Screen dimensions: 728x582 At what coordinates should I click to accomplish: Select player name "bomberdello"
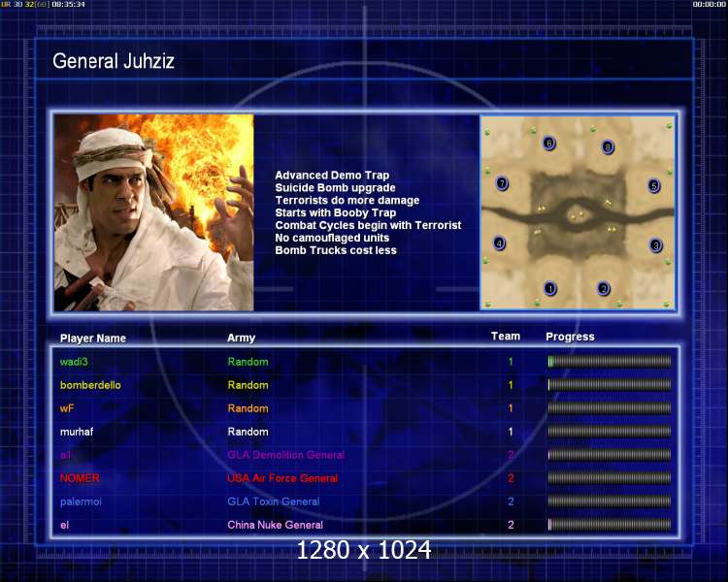90,385
